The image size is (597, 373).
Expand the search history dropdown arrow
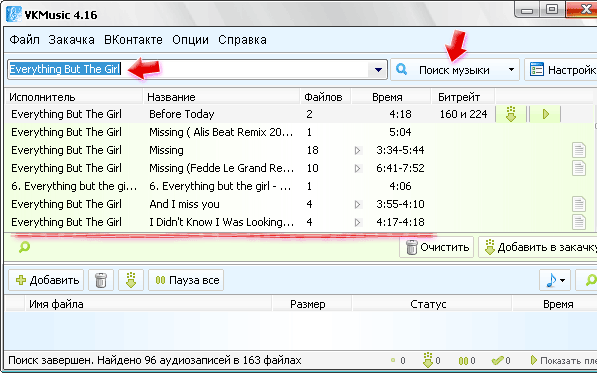point(378,70)
